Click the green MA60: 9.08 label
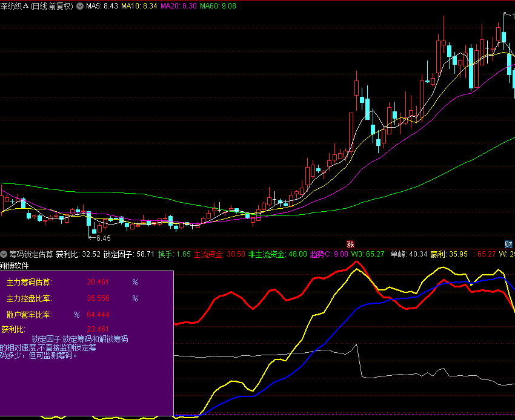 (218, 6)
